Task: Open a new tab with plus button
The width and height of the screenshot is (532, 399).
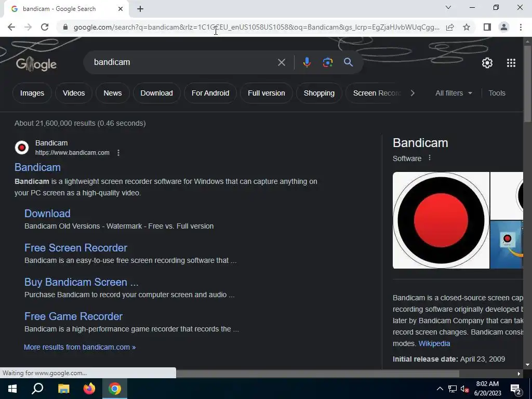Action: 140,9
